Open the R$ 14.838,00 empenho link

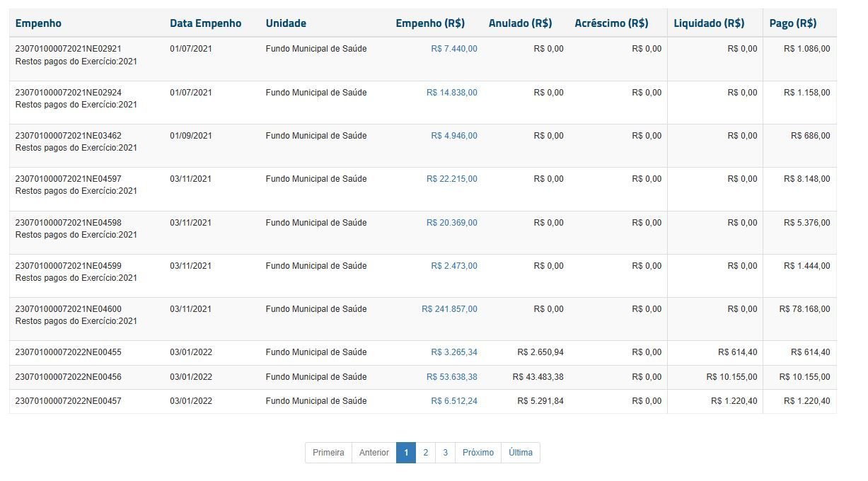click(451, 93)
